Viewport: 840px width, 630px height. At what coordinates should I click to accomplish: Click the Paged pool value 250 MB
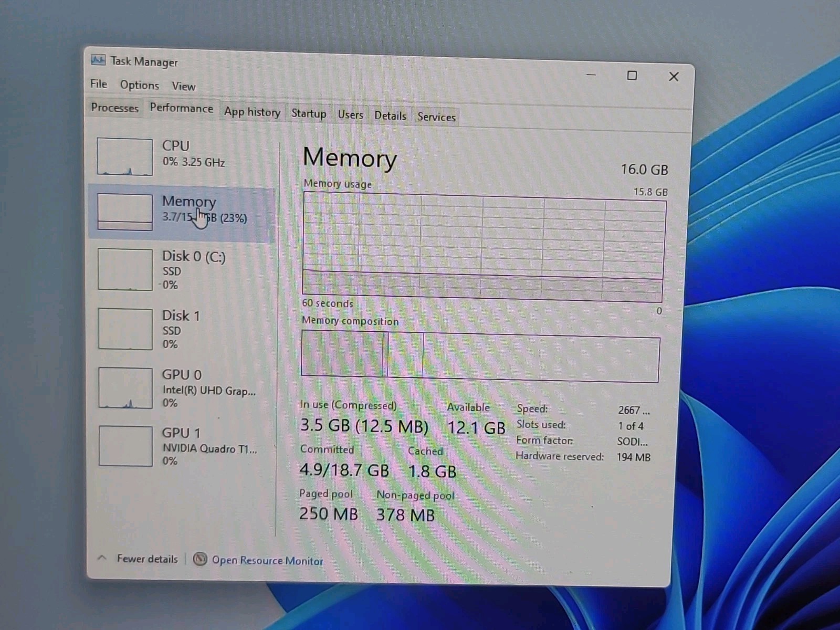pyautogui.click(x=328, y=513)
